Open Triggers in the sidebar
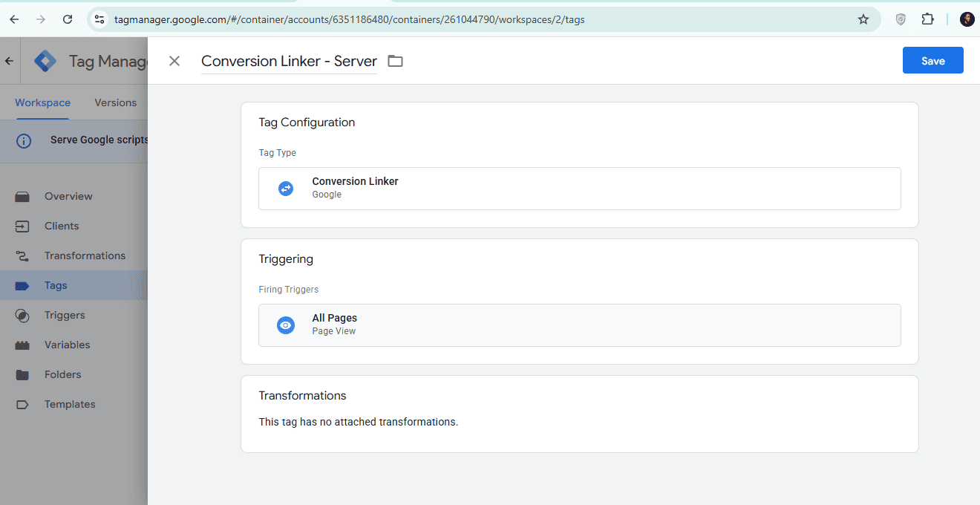This screenshot has width=980, height=505. point(73,315)
